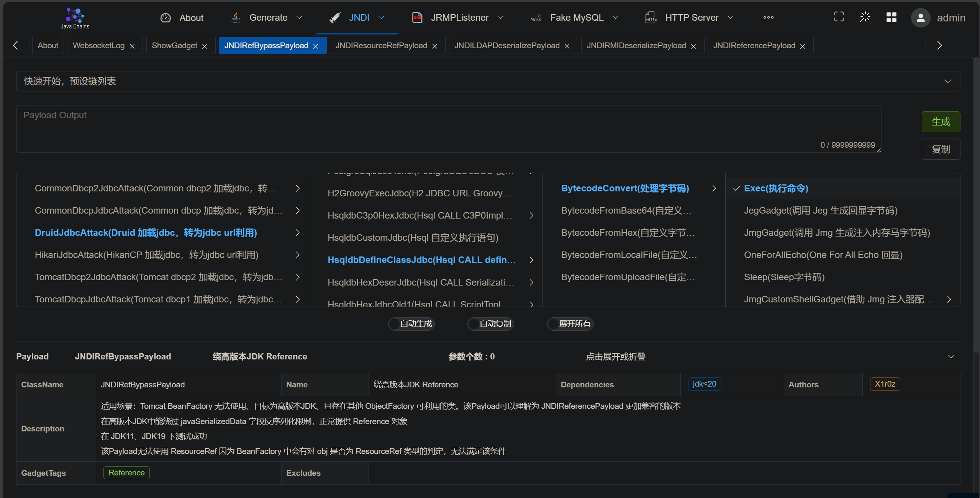
Task: Click the page vertical scrollbar
Action: [976, 205]
